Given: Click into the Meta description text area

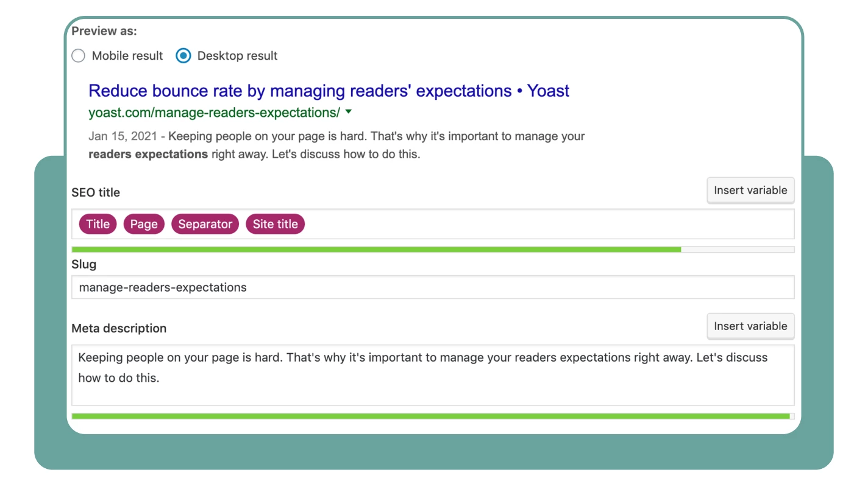Looking at the screenshot, I should pyautogui.click(x=433, y=375).
